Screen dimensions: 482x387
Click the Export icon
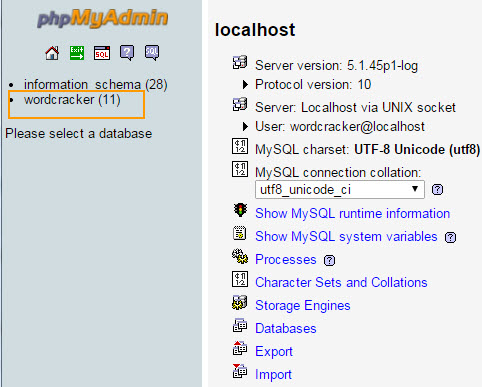(240, 348)
